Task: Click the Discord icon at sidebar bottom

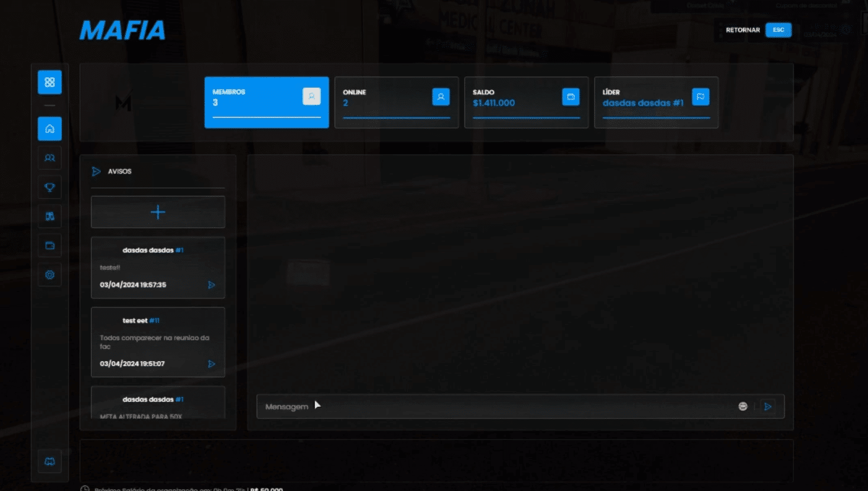Action: (x=50, y=461)
